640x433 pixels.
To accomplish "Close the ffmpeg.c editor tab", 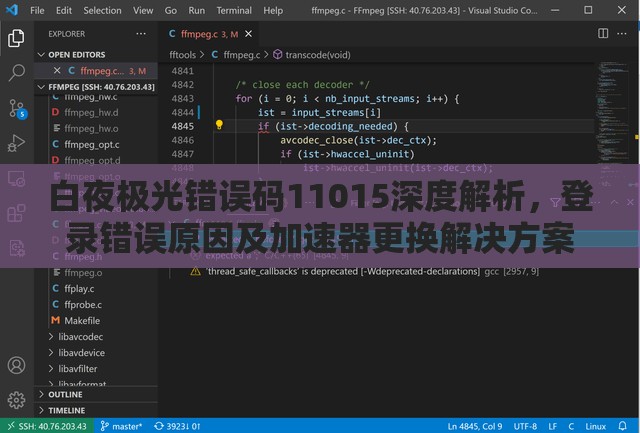I will [248, 34].
